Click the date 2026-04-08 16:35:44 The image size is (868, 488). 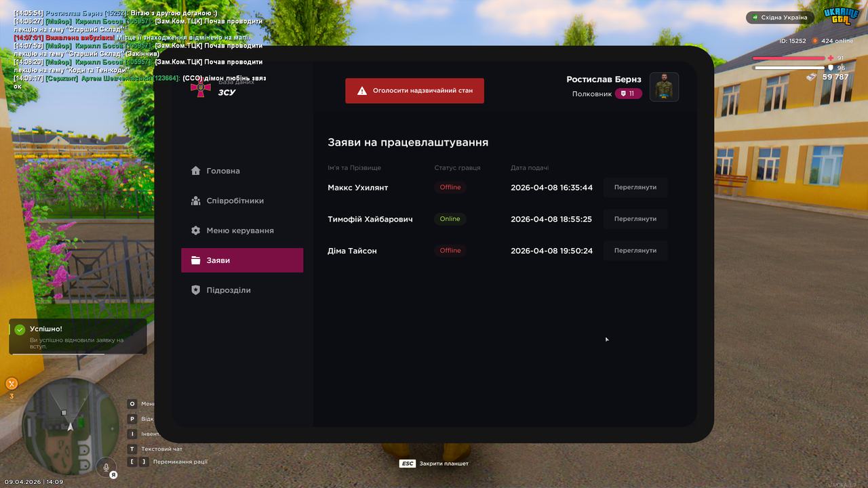(x=551, y=188)
